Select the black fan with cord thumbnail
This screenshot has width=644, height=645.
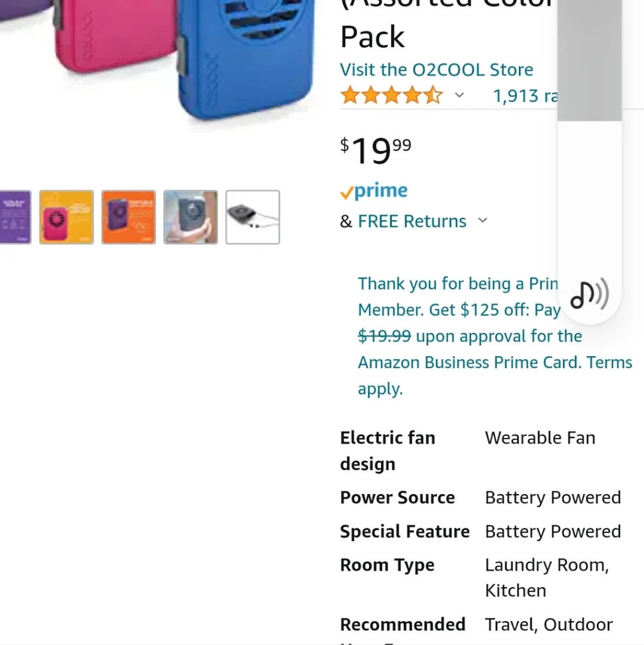[253, 217]
